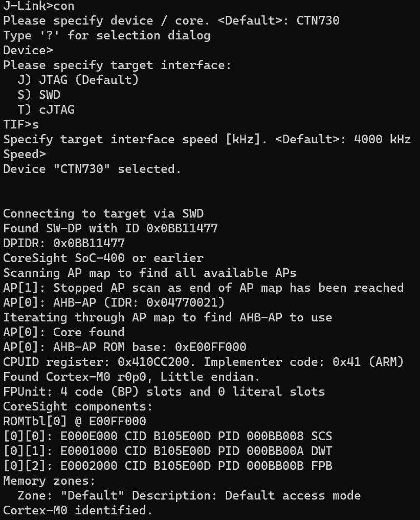The width and height of the screenshot is (420, 520).
Task: Click the "Found Cortex-M0 r0p0, Little endian." line
Action: pos(131,377)
